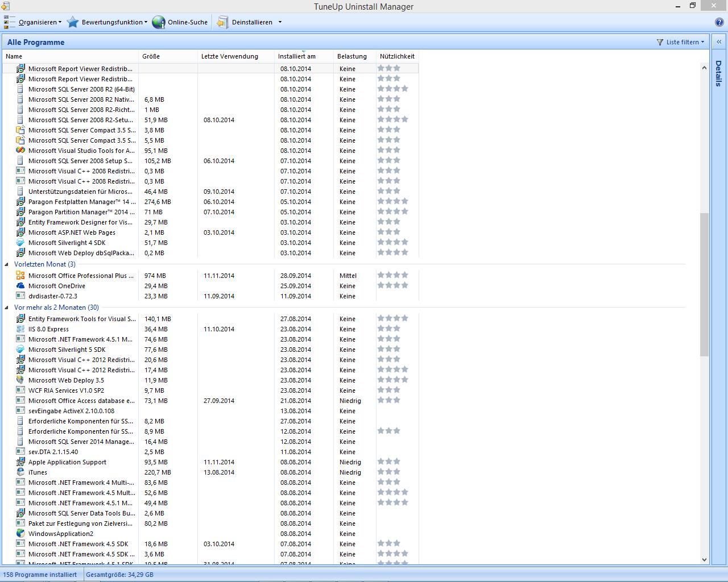Collapse the Vor mehr als 2 Monaten group
Screen dimensions: 728x582
7,307
